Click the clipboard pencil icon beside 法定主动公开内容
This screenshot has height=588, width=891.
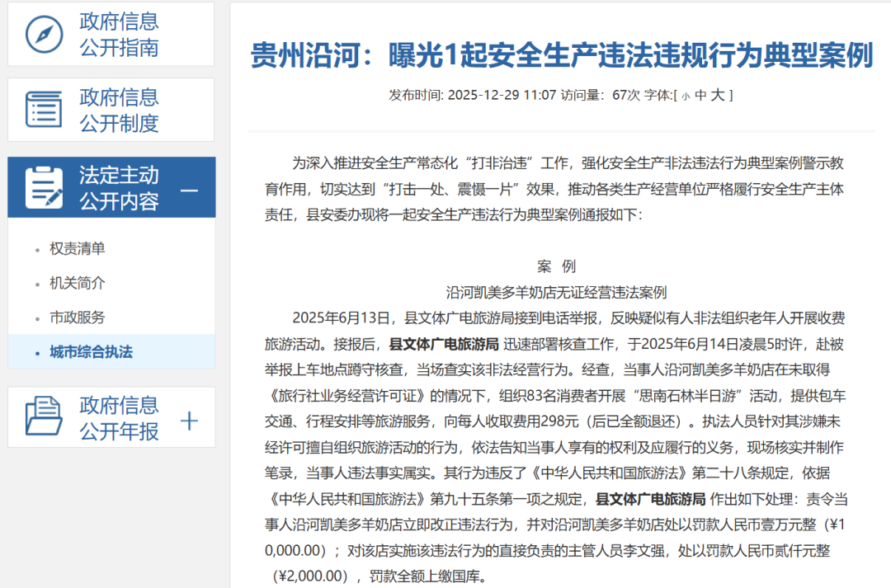click(44, 187)
